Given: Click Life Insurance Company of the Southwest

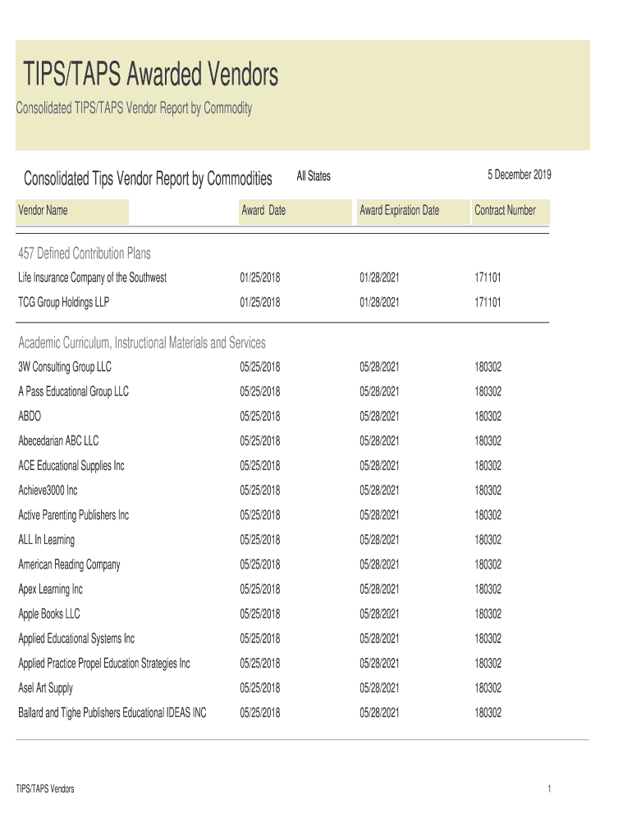Looking at the screenshot, I should pyautogui.click(x=93, y=278).
